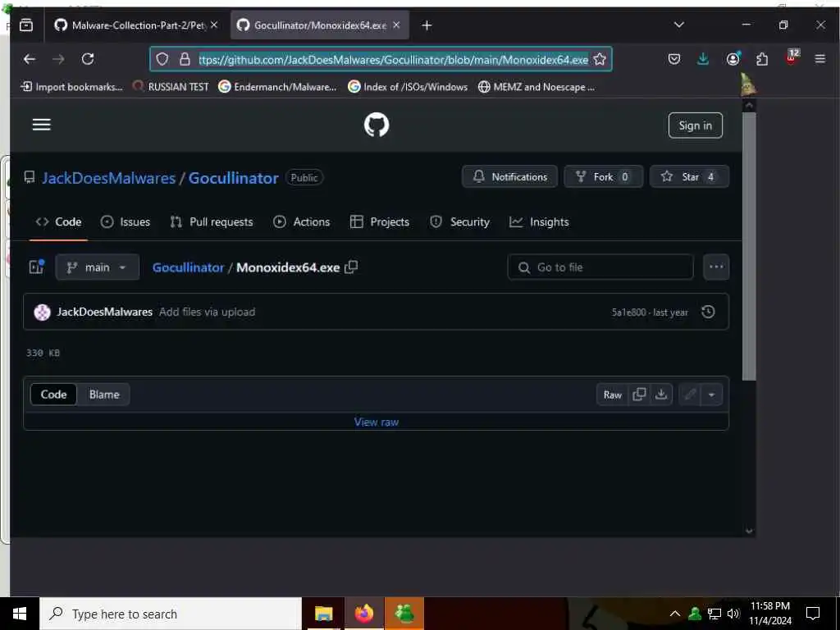Screen dimensions: 840x630
Task: Expand the list all tabs chevron
Action: tap(678, 25)
